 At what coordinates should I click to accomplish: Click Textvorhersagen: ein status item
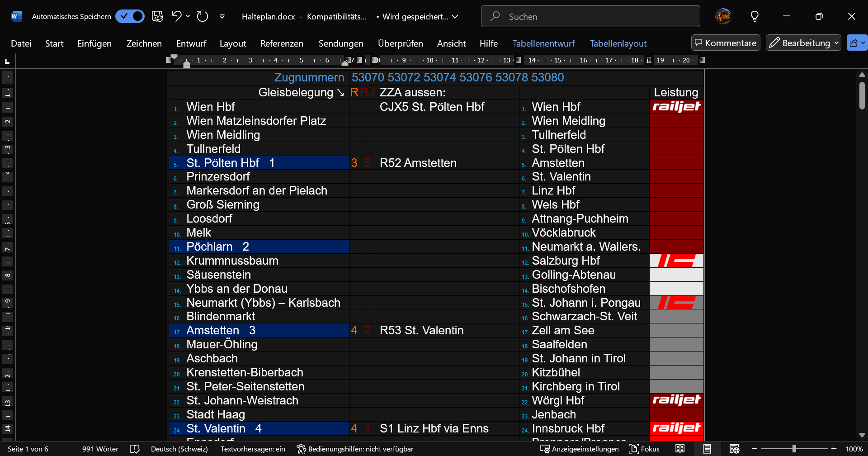pos(253,449)
